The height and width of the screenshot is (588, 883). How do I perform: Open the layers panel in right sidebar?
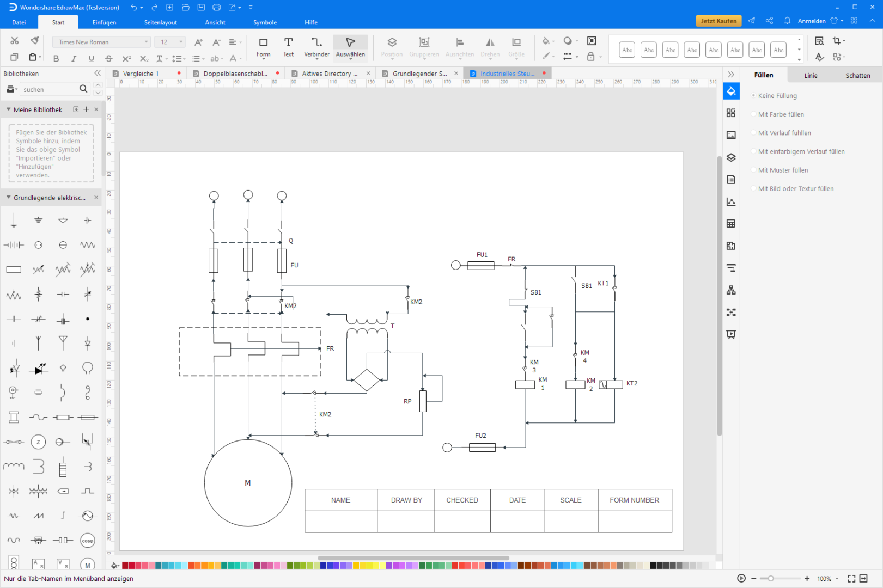click(x=731, y=157)
